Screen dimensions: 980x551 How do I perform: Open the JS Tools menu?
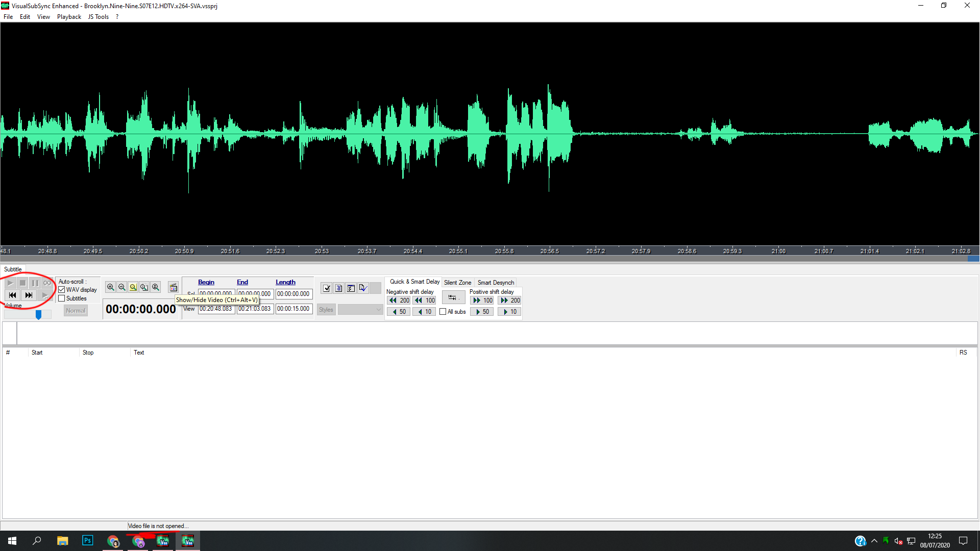pyautogui.click(x=98, y=17)
